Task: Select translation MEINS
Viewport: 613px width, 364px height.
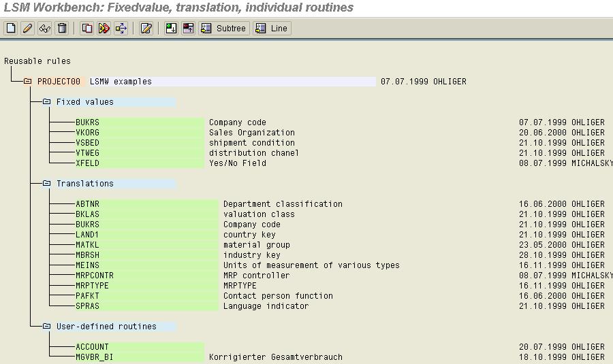Action: point(146,265)
